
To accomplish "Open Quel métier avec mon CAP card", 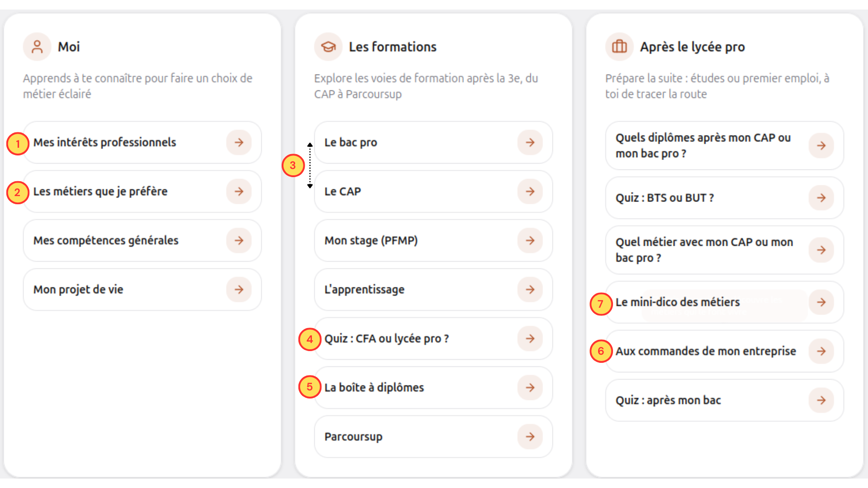I will click(725, 250).
